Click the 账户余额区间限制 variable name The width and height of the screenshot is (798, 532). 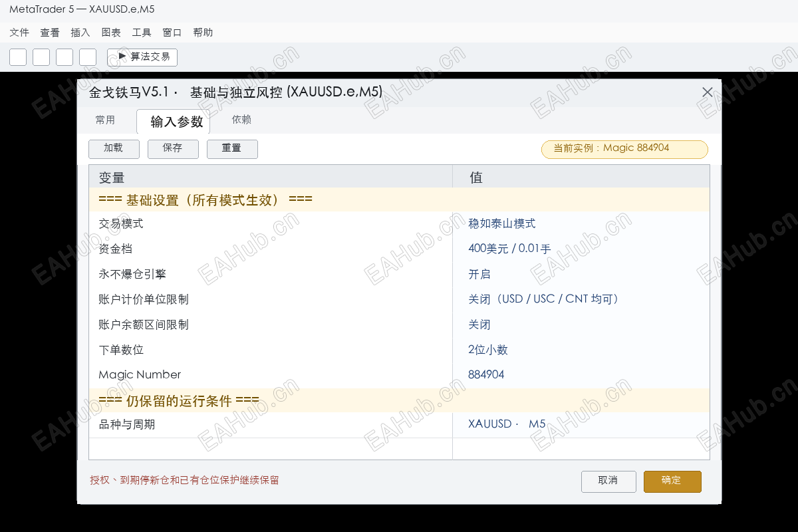pos(144,325)
